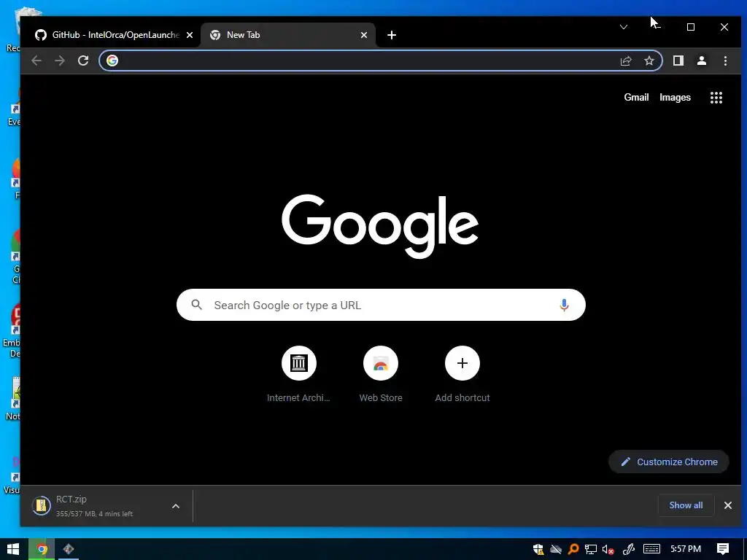Expand RCT.zip download options caret
Screen dimensions: 747x560
176,506
